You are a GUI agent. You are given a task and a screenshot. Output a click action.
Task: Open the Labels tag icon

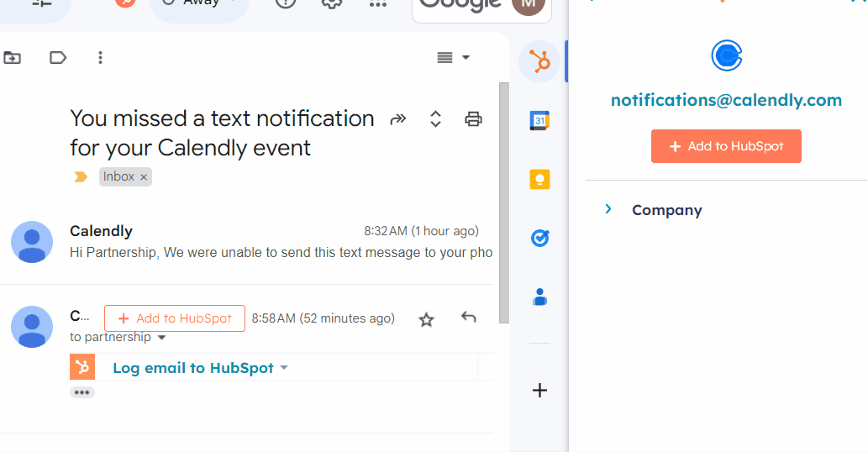coord(58,57)
